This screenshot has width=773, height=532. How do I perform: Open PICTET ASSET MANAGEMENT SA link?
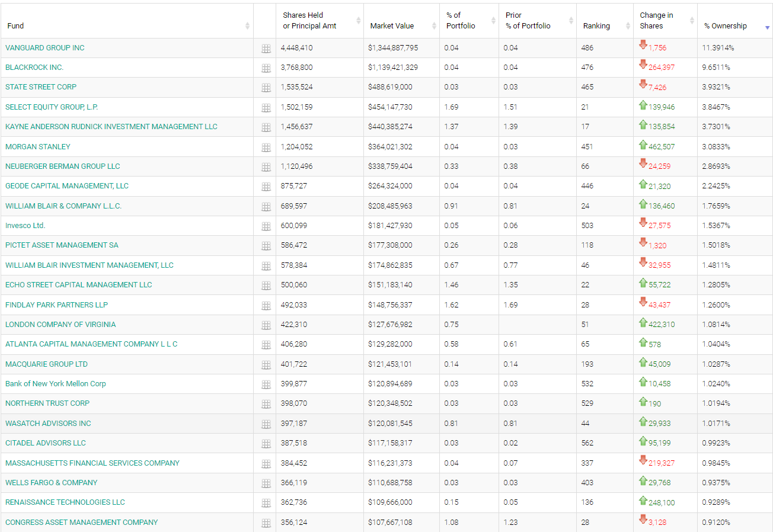(x=62, y=245)
